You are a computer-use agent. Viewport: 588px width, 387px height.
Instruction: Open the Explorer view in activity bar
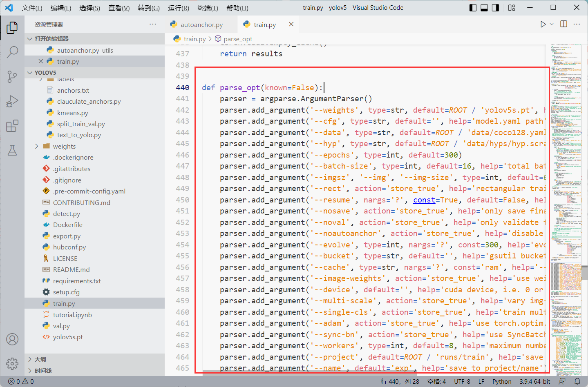[12, 28]
